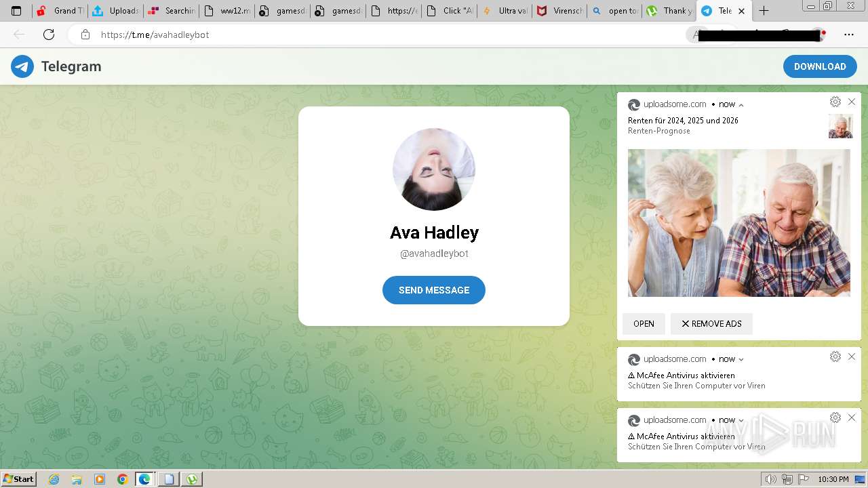Image resolution: width=868 pixels, height=488 pixels.
Task: Click the 10:30 PM system clock
Action: tap(833, 479)
